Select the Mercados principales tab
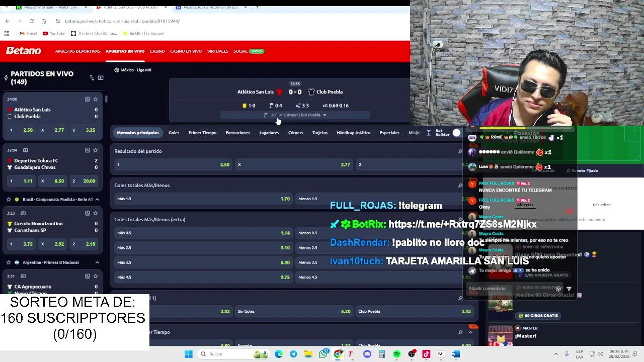Screen dimensions: 644x362 click(x=138, y=133)
